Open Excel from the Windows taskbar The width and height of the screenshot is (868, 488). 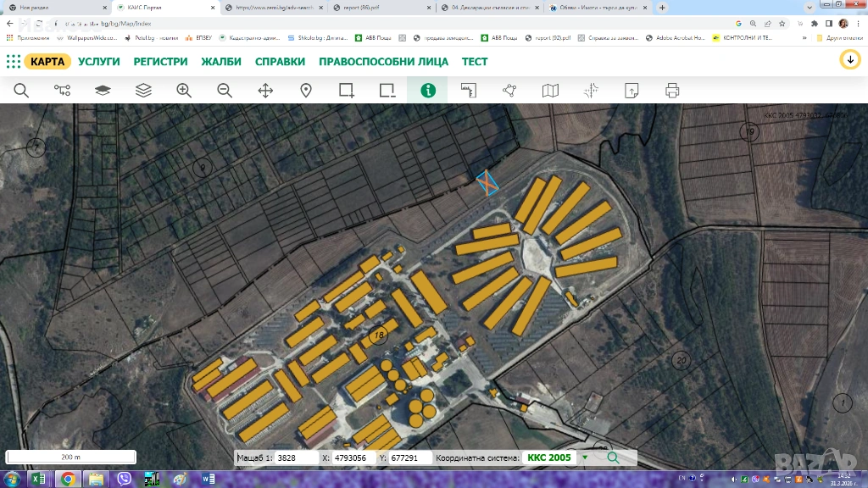click(x=38, y=479)
